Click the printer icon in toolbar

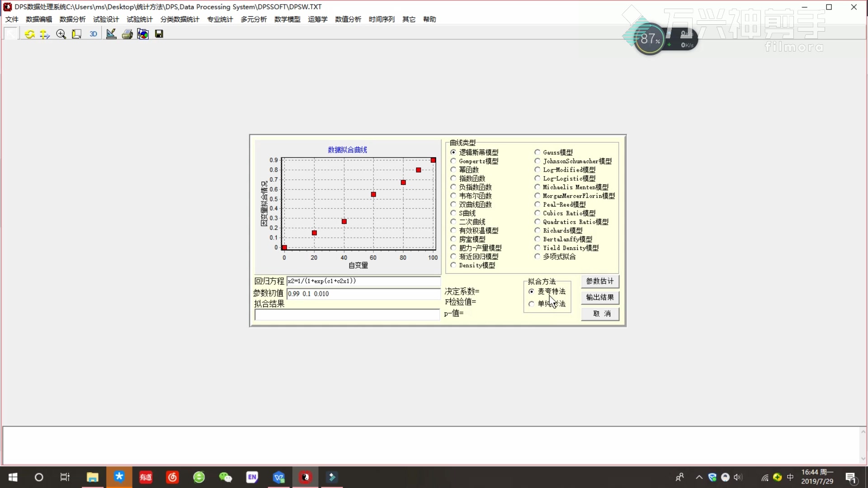tap(127, 34)
